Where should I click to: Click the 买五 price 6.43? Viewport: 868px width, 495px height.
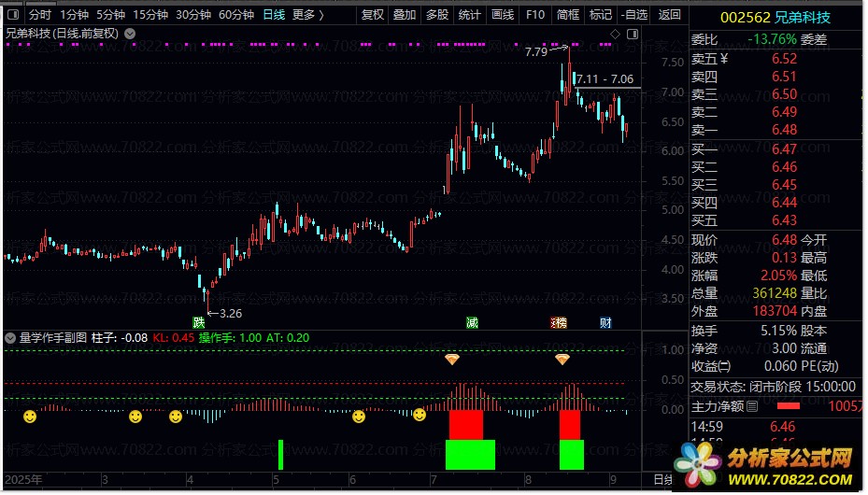[x=785, y=220]
